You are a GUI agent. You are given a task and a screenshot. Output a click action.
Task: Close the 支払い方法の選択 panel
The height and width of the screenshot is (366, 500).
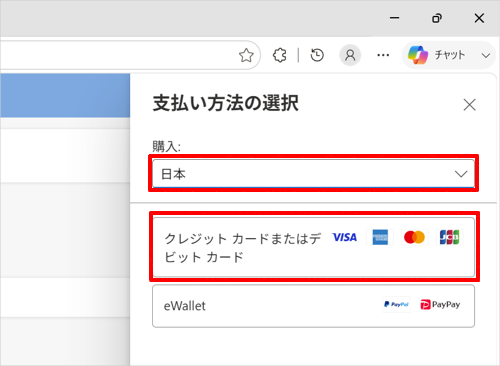click(470, 105)
